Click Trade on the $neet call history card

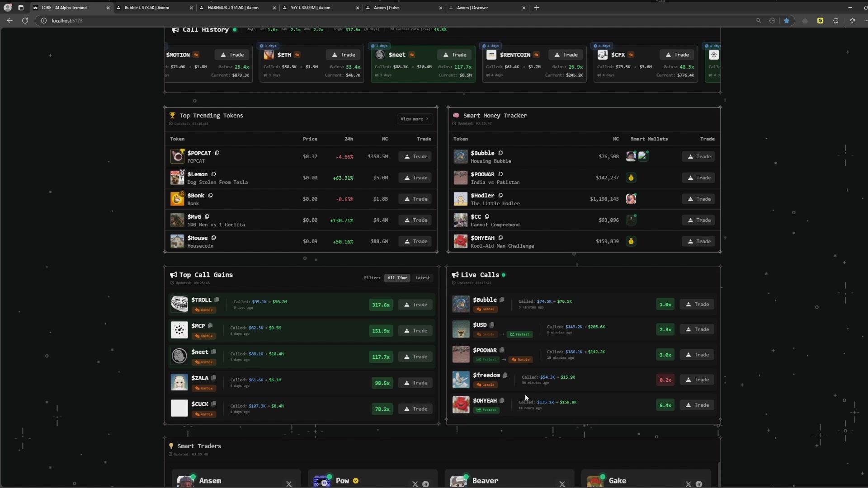pyautogui.click(x=455, y=55)
